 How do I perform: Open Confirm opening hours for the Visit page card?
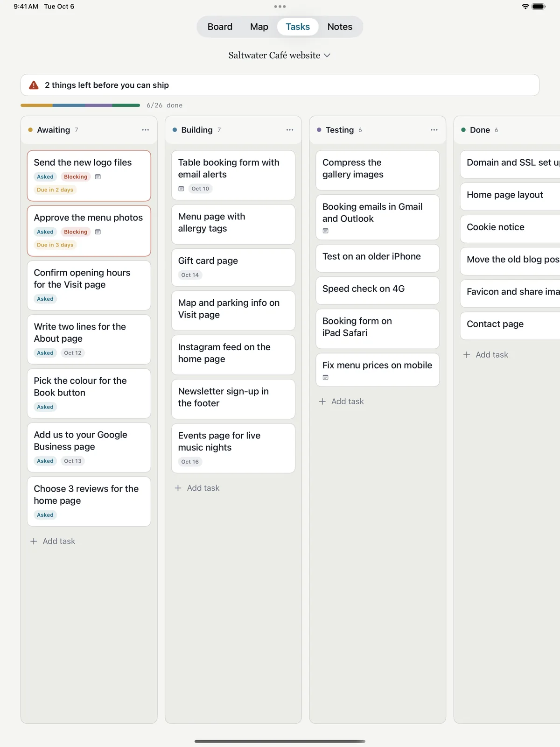pos(89,285)
